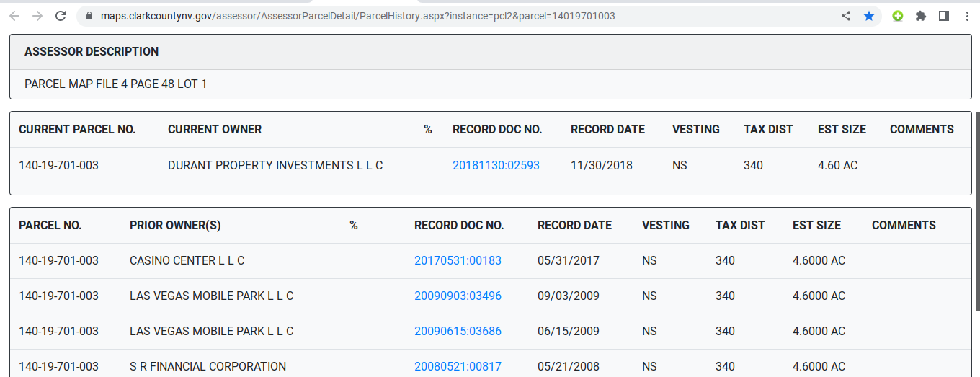The height and width of the screenshot is (377, 980).
Task: Go back to the previous page
Action: pyautogui.click(x=14, y=16)
